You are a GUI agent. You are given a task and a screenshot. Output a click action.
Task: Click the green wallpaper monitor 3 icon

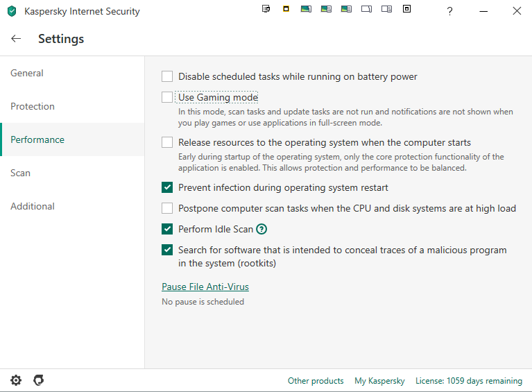tap(346, 9)
